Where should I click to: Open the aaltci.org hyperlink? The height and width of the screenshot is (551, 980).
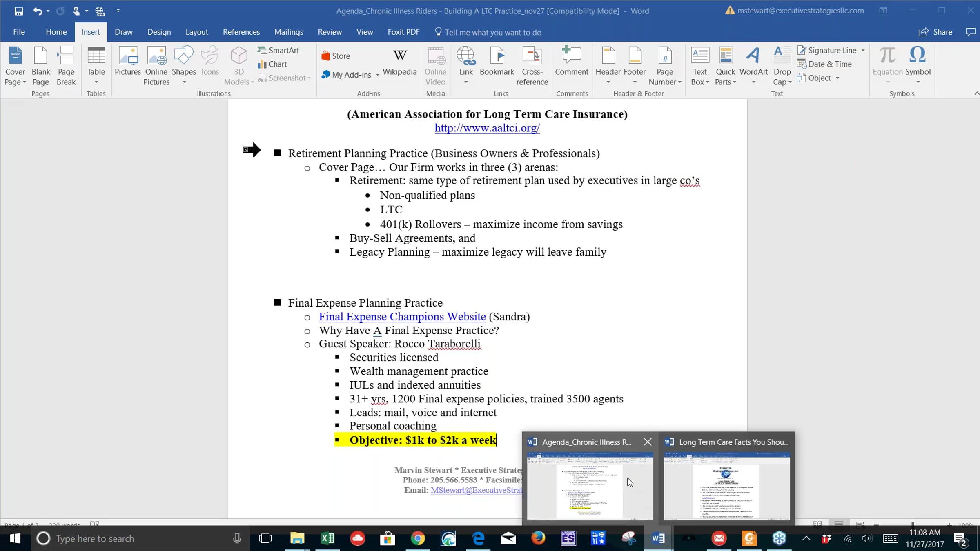[487, 128]
